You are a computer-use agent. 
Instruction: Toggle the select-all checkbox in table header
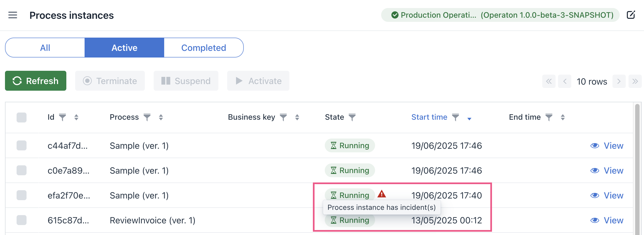[x=22, y=118]
